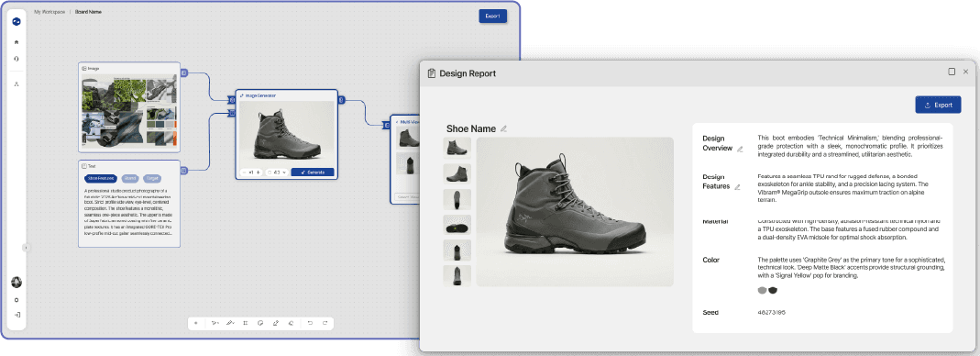The image size is (980, 356).
Task: Click the Shoe Name title text
Action: [x=470, y=128]
